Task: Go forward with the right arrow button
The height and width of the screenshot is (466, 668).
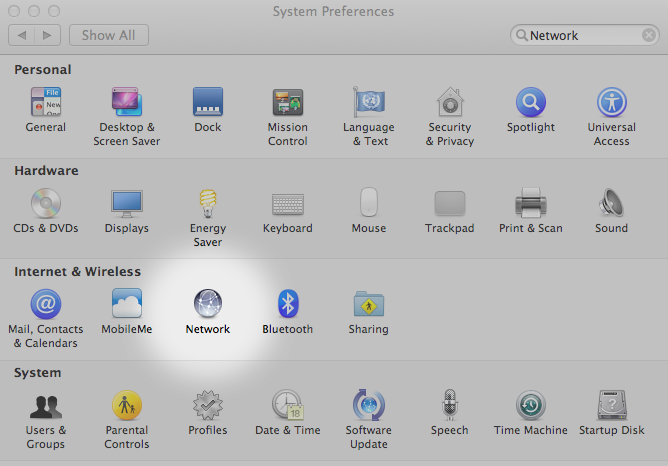Action: click(x=47, y=35)
